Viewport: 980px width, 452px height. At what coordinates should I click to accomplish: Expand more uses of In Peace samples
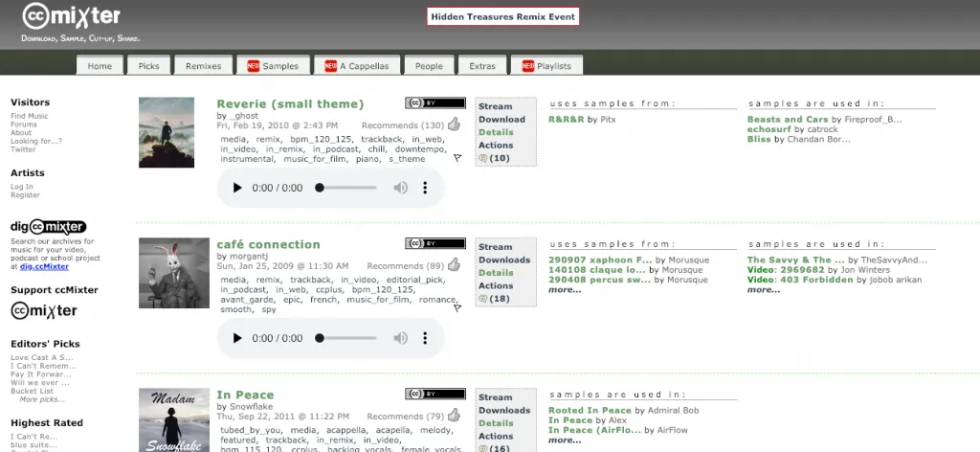[x=565, y=441]
